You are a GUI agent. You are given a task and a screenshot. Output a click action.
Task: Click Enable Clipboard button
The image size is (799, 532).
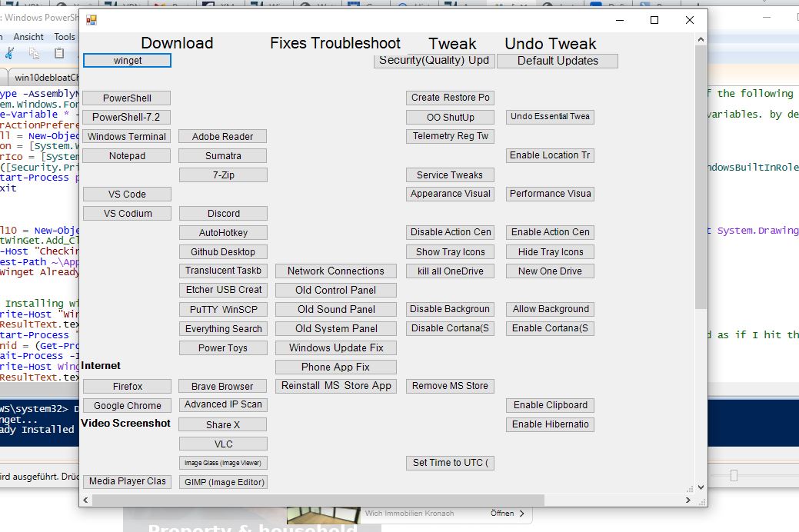(x=550, y=405)
